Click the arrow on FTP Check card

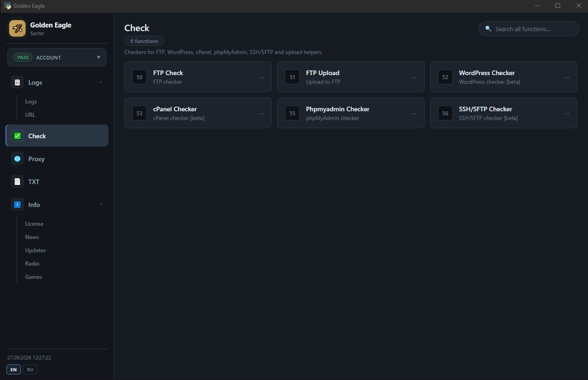[x=261, y=77]
